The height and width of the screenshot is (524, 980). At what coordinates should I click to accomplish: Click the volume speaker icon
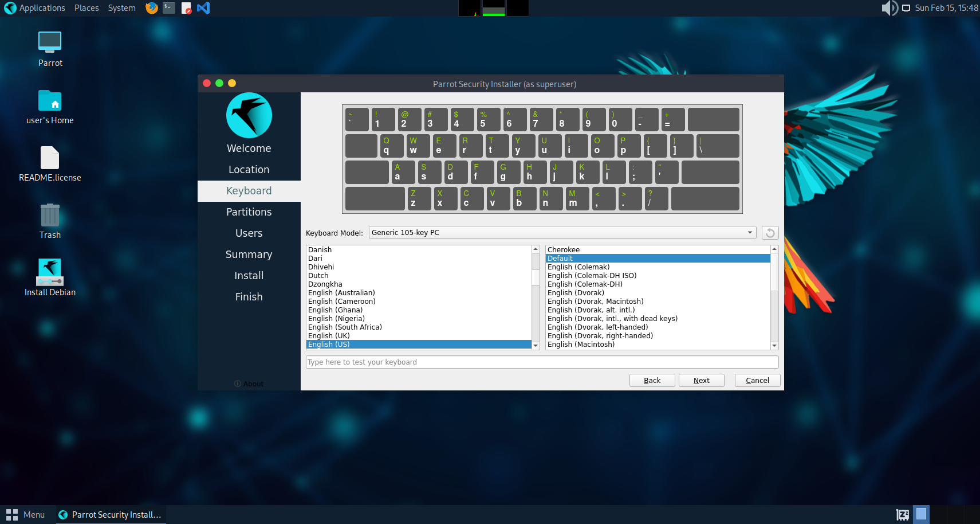click(888, 8)
